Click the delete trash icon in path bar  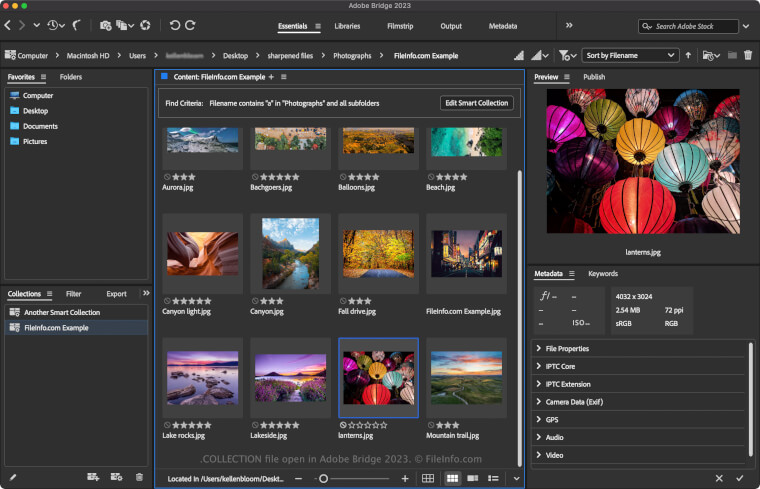[x=749, y=56]
